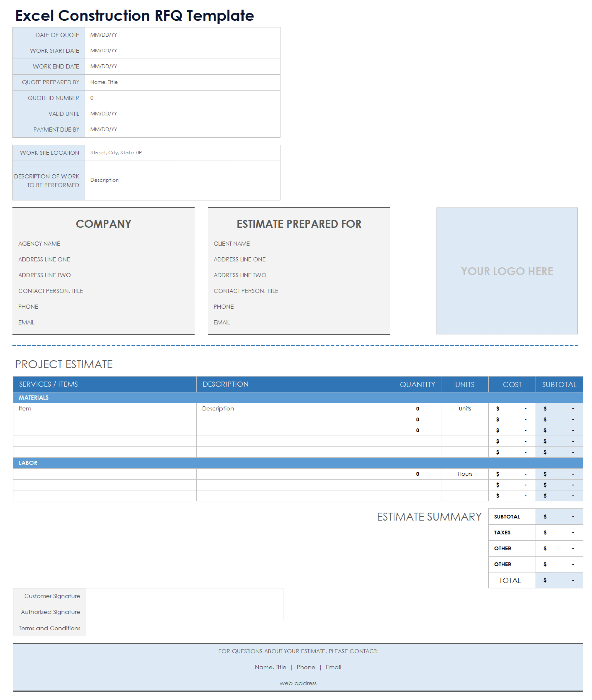The image size is (592, 700).
Task: Click the Description cell in the Item row
Action: (x=295, y=409)
